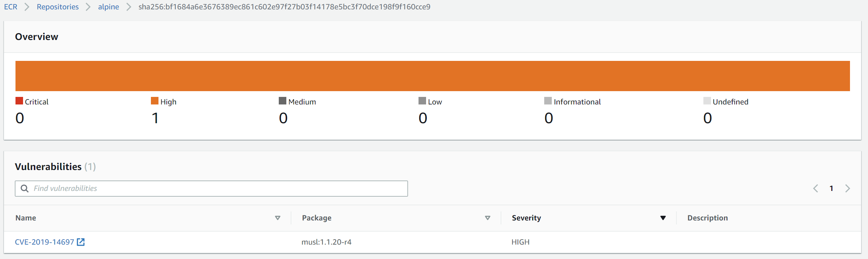Focus the Find vulnerabilities search field
This screenshot has width=868, height=259.
[216, 188]
